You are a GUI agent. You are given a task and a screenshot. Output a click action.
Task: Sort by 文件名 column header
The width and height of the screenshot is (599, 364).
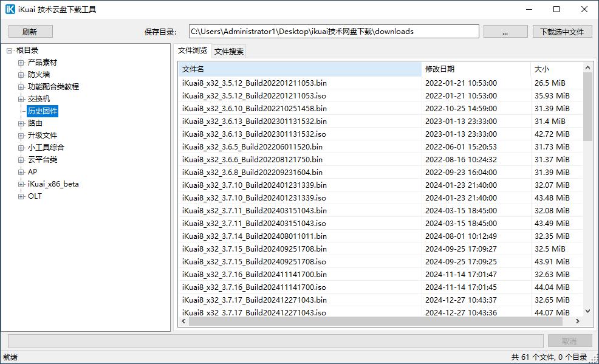coord(300,69)
